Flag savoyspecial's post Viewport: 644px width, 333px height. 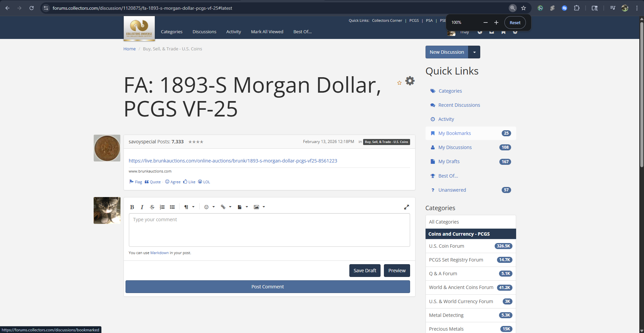(x=136, y=182)
